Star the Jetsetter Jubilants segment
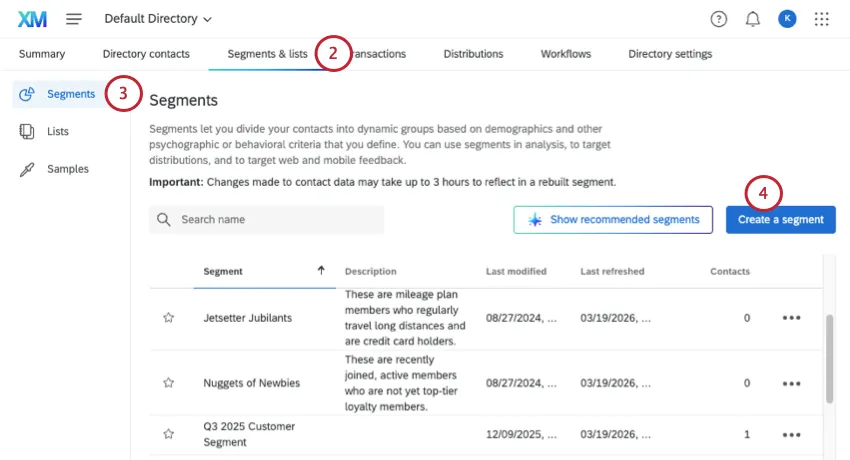The image size is (850, 460). (x=169, y=318)
